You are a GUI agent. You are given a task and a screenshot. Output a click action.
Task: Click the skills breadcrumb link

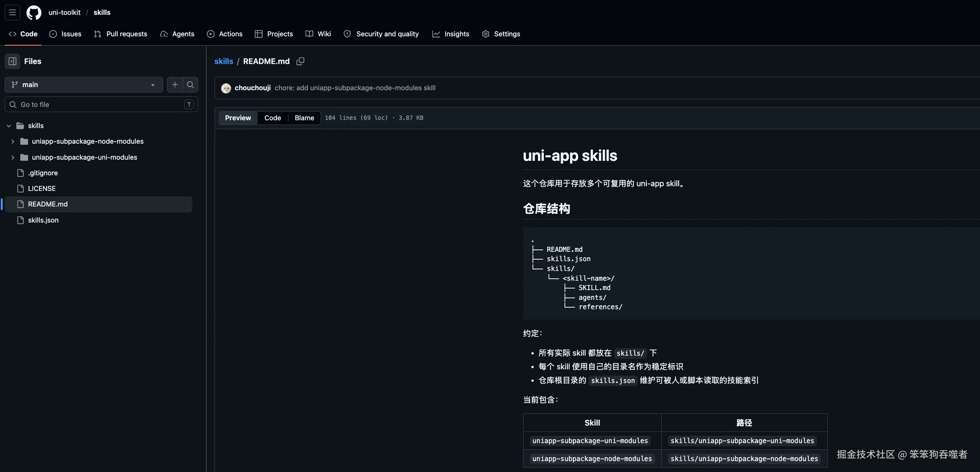pyautogui.click(x=224, y=61)
